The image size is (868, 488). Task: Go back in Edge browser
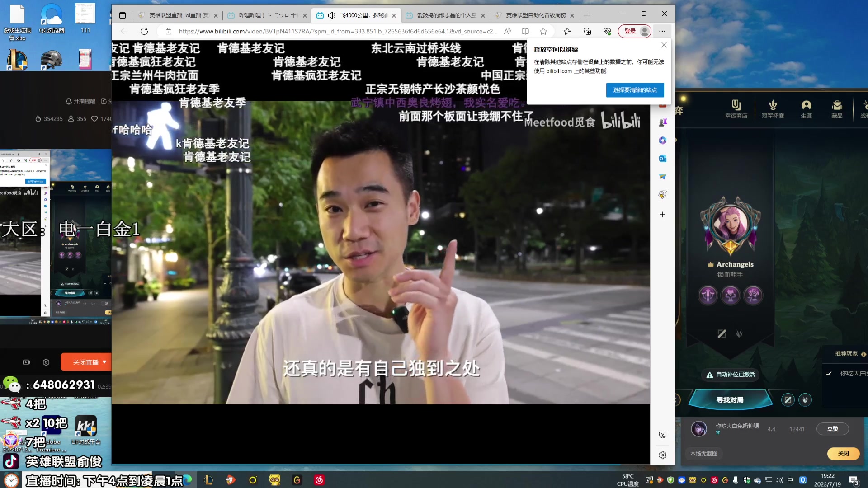pyautogui.click(x=124, y=31)
